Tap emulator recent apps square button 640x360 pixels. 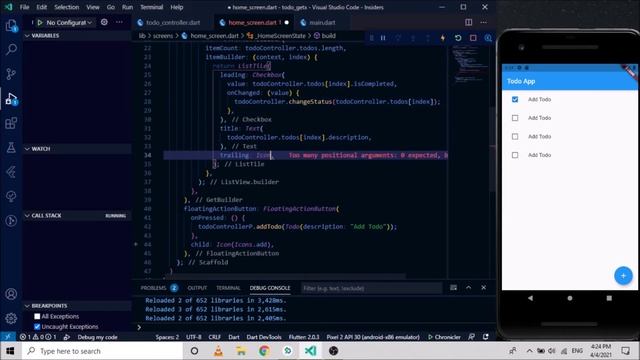pyautogui.click(x=609, y=298)
